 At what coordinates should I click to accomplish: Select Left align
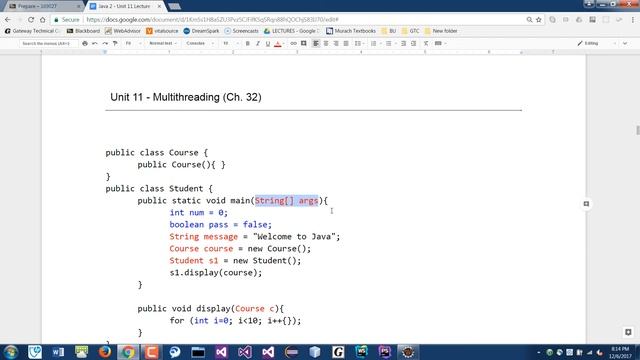pyautogui.click(x=316, y=43)
